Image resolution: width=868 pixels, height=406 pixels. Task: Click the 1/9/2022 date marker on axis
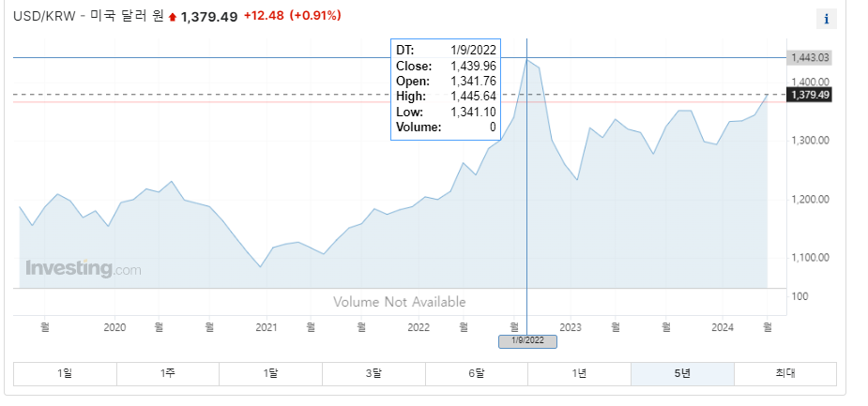tap(527, 341)
